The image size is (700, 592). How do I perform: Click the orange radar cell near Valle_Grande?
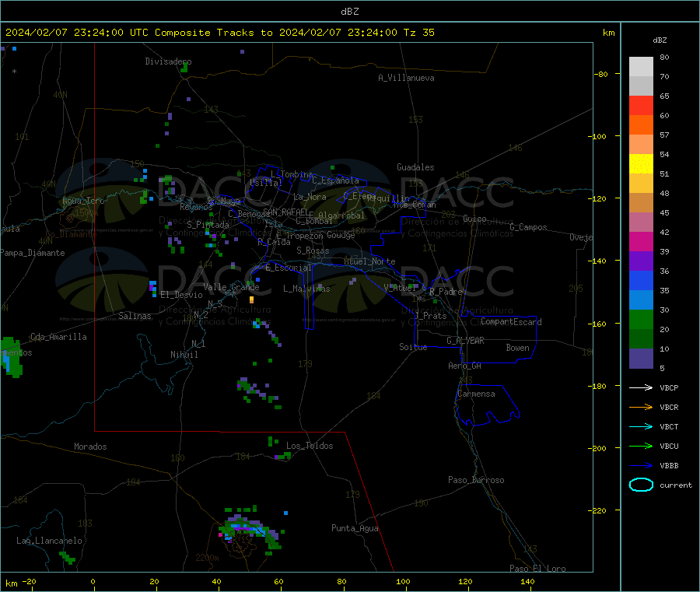pyautogui.click(x=251, y=300)
